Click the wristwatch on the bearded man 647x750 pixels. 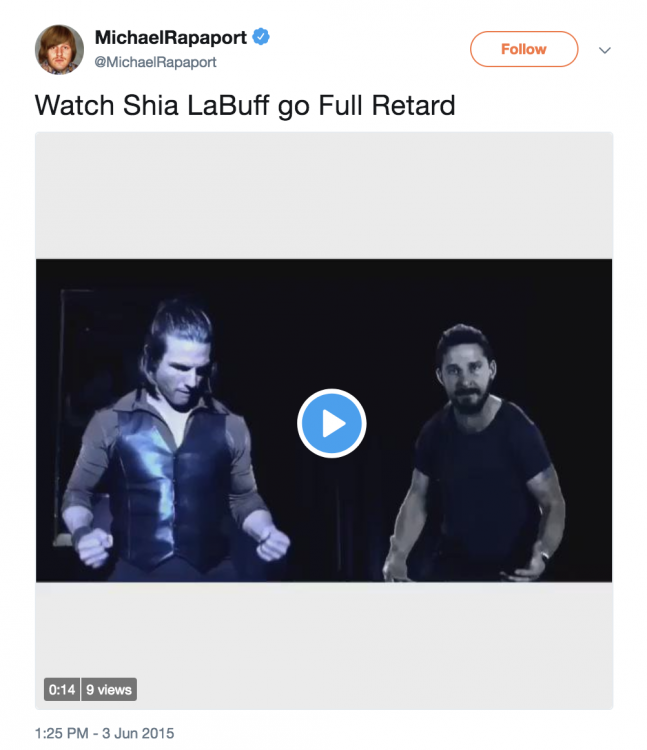[x=545, y=557]
